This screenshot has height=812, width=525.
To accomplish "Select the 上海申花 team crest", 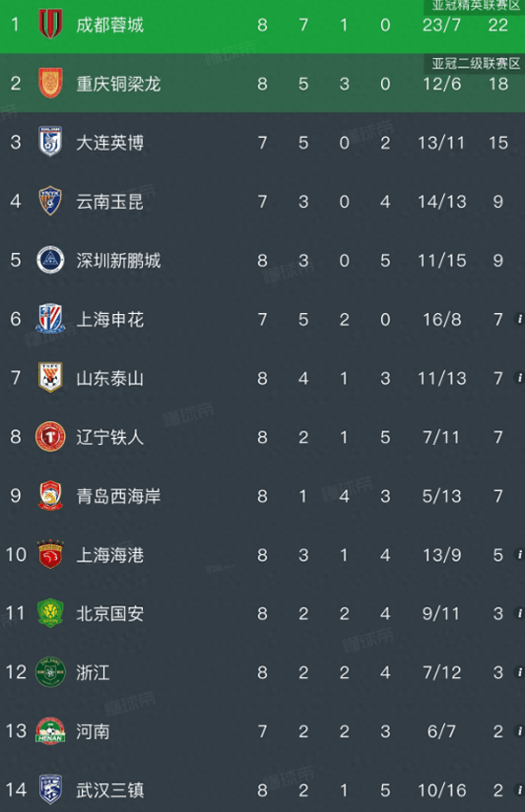I will (50, 319).
